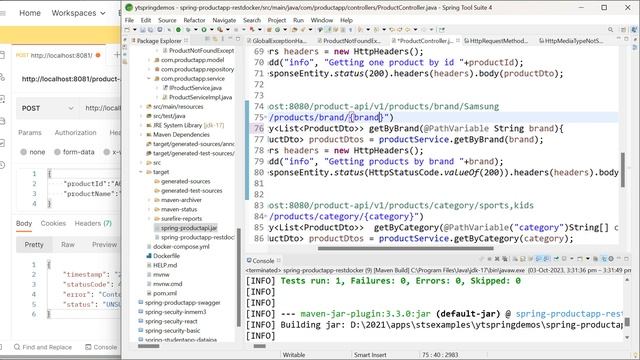The image size is (640, 360).
Task: Open the POST method dropdown in Postman
Action: pyautogui.click(x=48, y=108)
